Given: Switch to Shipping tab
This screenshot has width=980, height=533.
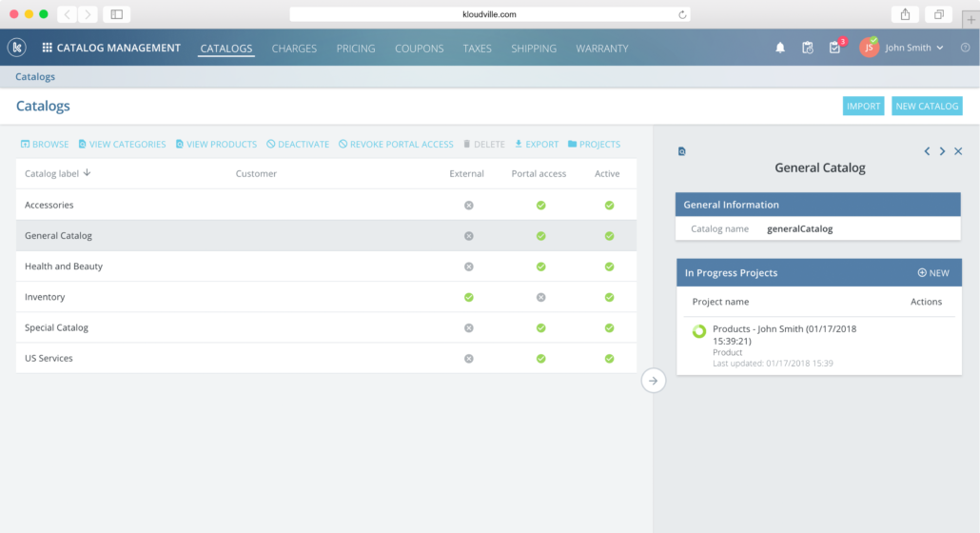Looking at the screenshot, I should (x=534, y=49).
